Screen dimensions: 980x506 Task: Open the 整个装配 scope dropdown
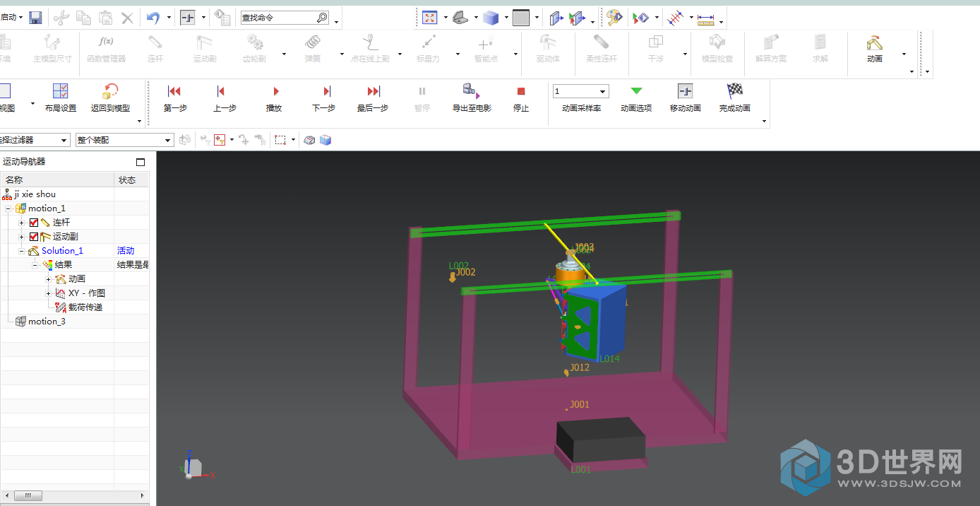(x=124, y=140)
